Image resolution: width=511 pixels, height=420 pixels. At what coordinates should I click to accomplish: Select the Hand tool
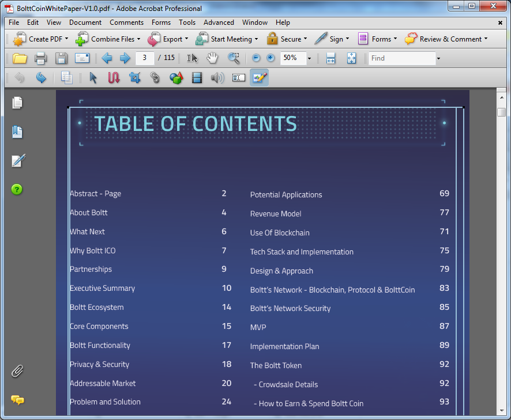tap(212, 58)
